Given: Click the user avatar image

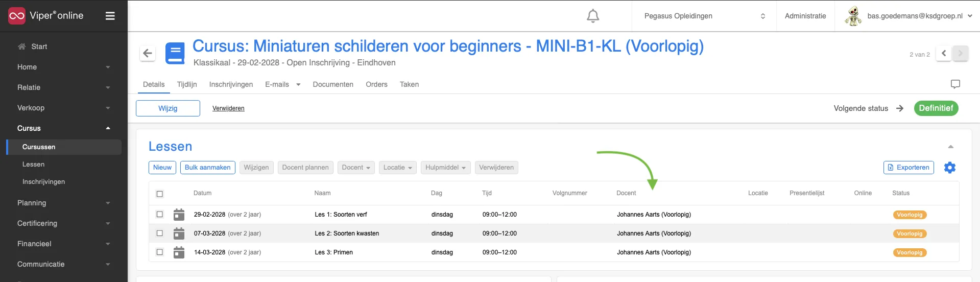Looking at the screenshot, I should (853, 16).
